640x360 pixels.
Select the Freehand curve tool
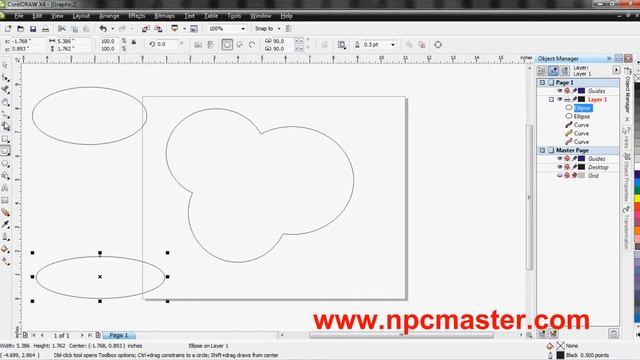coord(5,114)
